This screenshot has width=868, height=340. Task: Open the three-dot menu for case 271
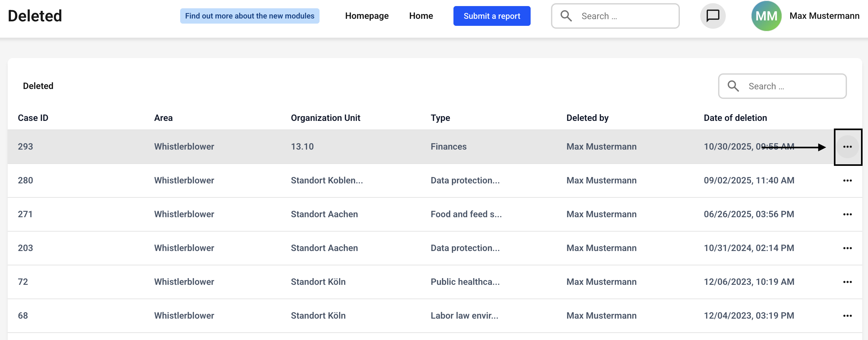click(x=847, y=214)
